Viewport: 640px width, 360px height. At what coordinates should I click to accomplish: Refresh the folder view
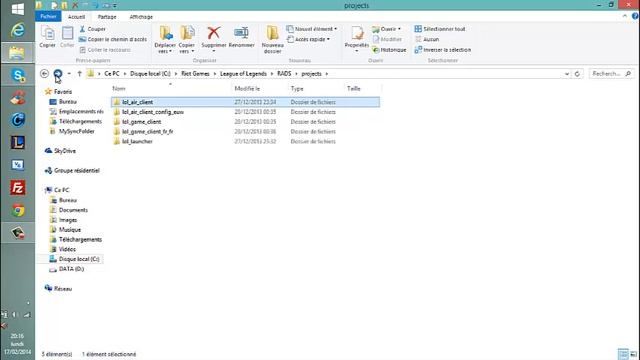pos(577,74)
